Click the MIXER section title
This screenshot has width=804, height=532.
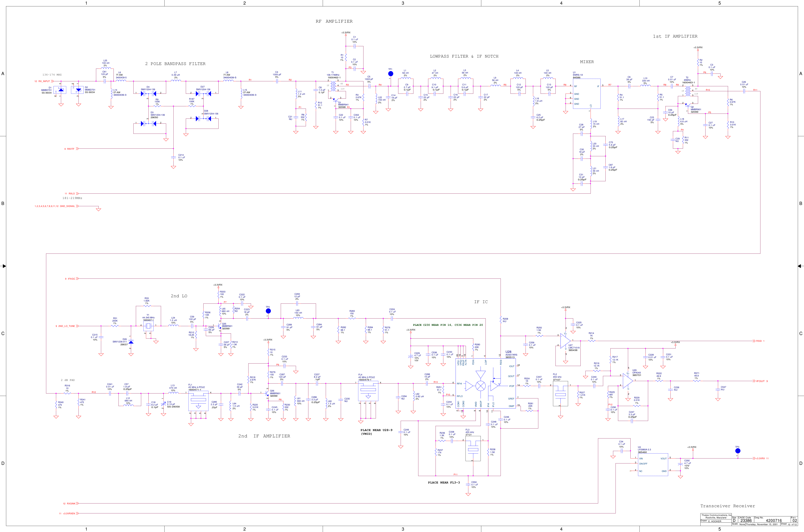[x=586, y=62]
